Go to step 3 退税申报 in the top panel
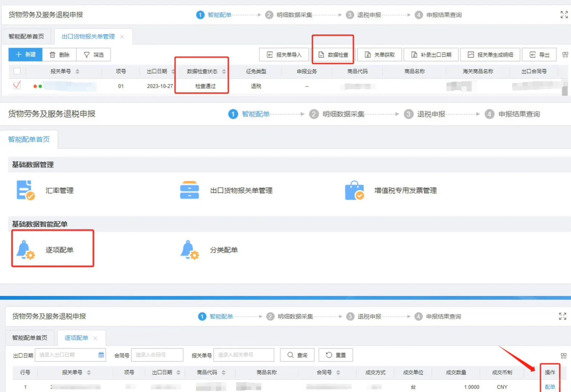Image resolution: width=571 pixels, height=392 pixels. click(x=364, y=15)
